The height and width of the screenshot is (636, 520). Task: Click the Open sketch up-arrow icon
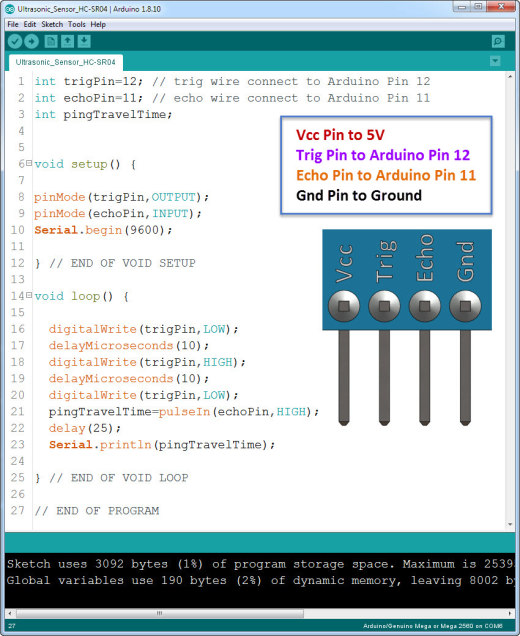(x=67, y=41)
